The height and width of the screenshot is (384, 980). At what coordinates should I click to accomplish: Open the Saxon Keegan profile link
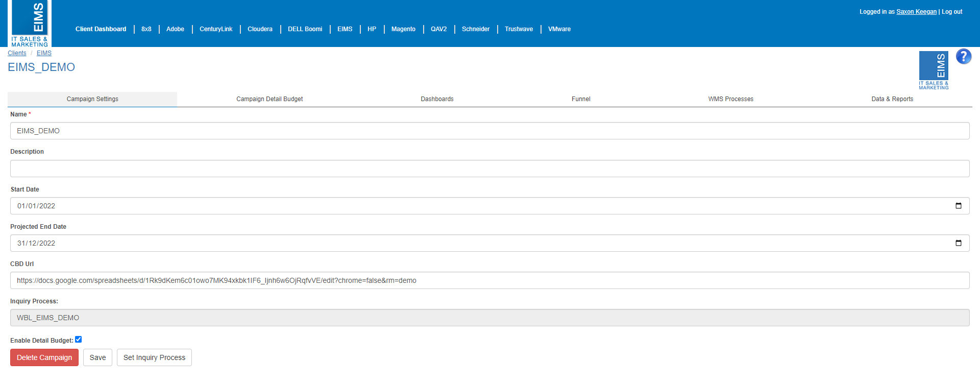coord(916,12)
